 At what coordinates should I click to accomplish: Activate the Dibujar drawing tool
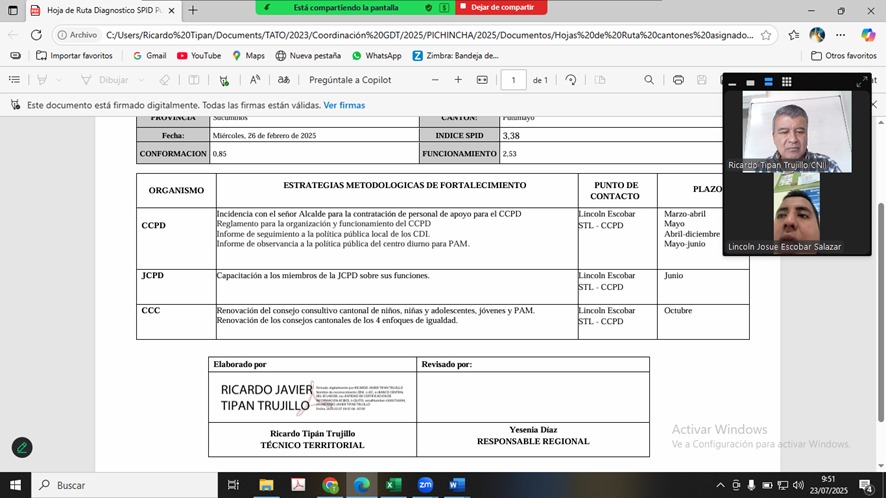click(106, 80)
